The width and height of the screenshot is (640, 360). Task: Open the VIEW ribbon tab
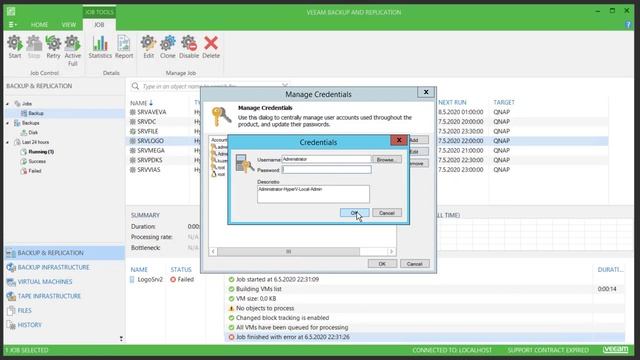click(69, 25)
